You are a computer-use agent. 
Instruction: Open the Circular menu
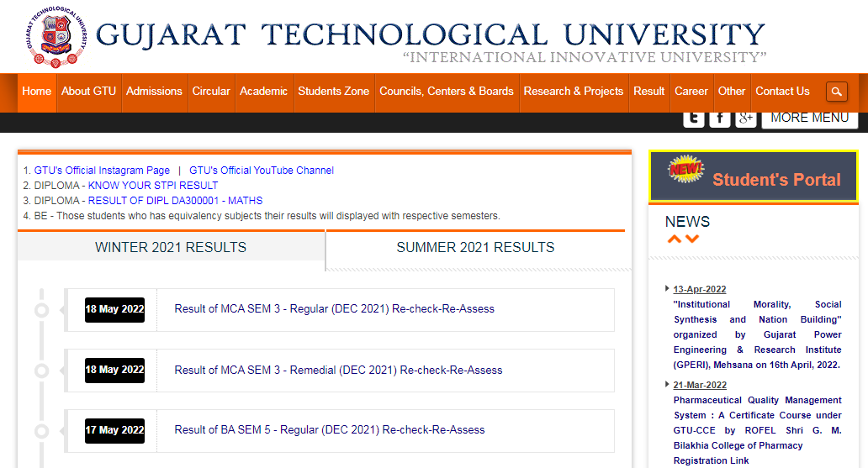coord(211,92)
